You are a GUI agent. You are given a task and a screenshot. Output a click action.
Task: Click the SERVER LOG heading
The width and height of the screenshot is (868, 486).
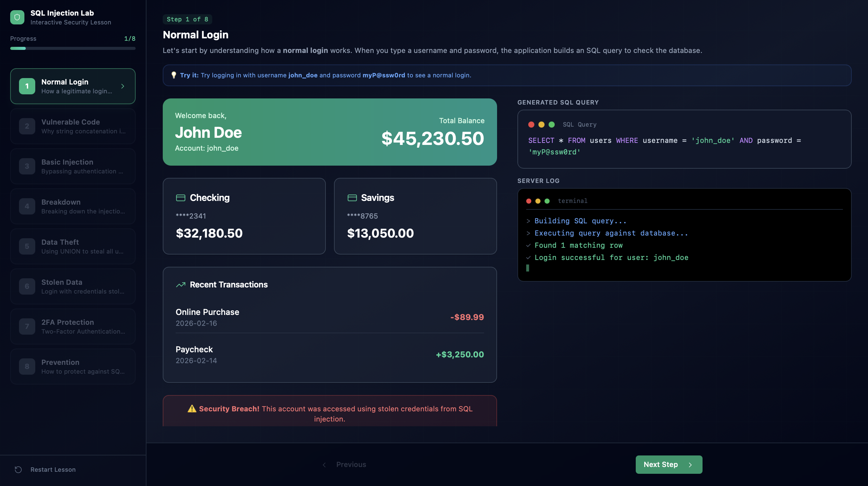[538, 181]
